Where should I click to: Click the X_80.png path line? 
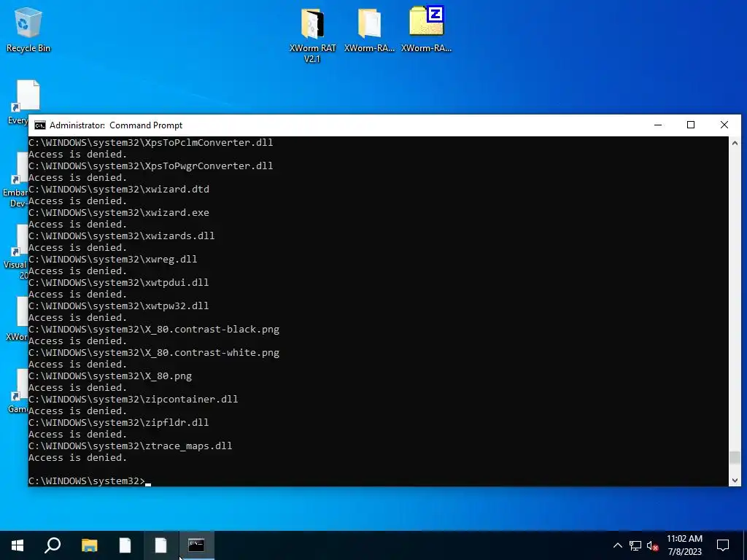point(110,376)
